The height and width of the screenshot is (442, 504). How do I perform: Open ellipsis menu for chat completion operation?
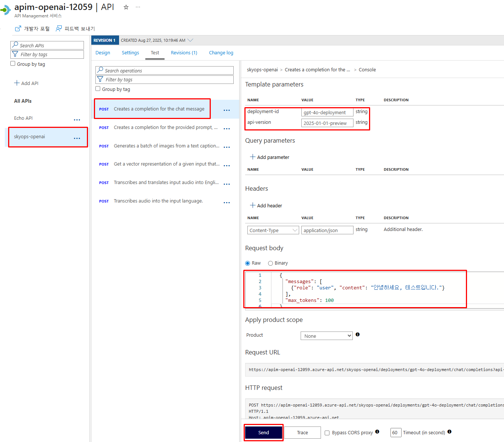click(227, 110)
